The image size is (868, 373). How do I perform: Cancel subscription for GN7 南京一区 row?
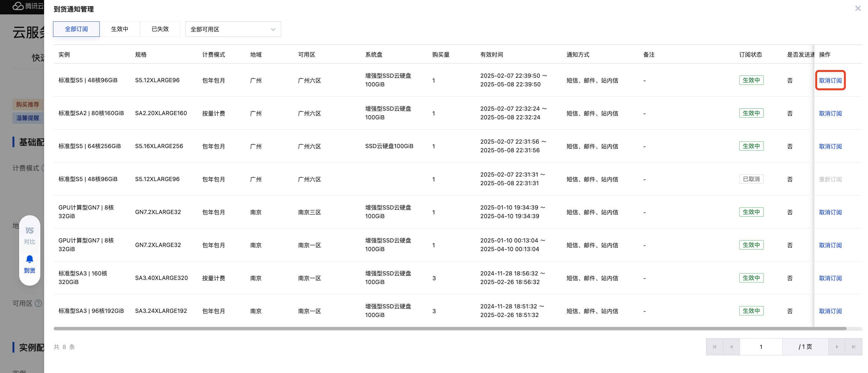830,245
